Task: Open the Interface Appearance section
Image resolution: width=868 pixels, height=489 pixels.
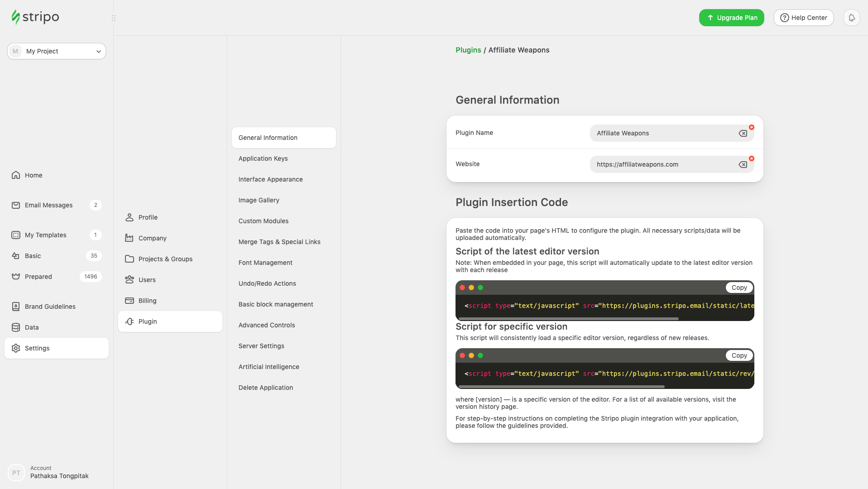Action: pyautogui.click(x=270, y=179)
